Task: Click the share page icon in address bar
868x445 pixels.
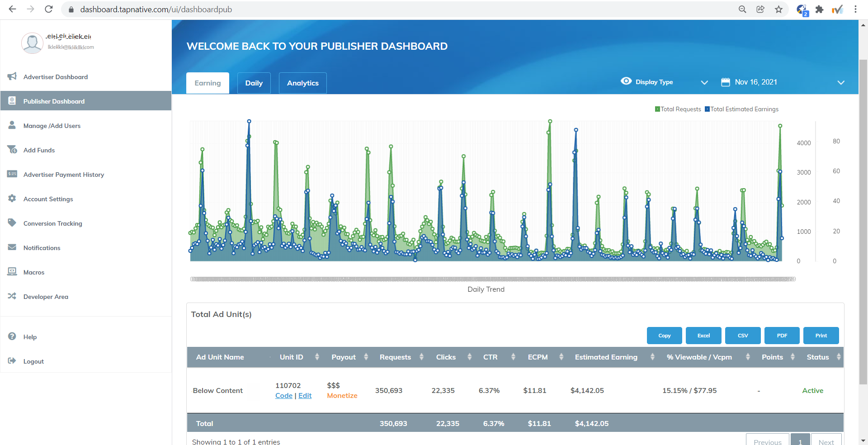Action: click(x=760, y=9)
